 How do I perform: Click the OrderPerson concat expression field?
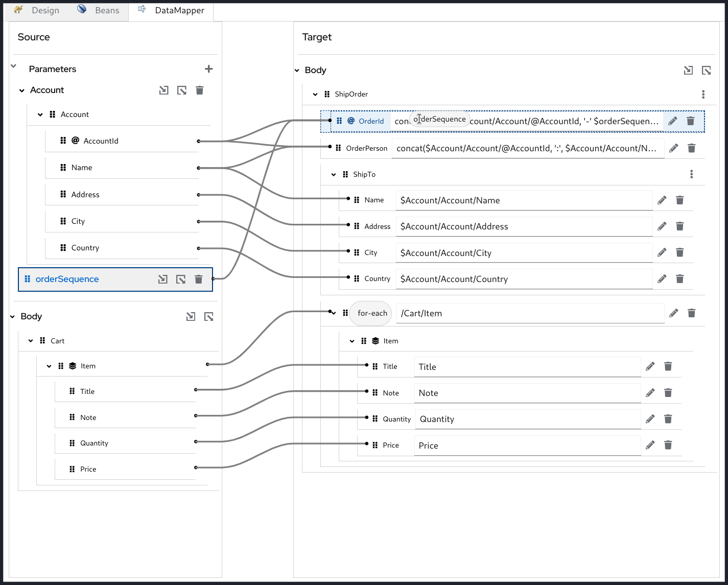528,148
